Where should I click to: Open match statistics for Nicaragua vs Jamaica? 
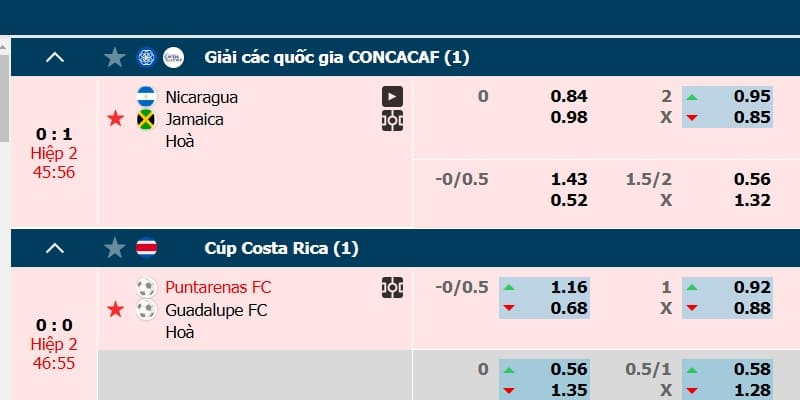click(392, 120)
